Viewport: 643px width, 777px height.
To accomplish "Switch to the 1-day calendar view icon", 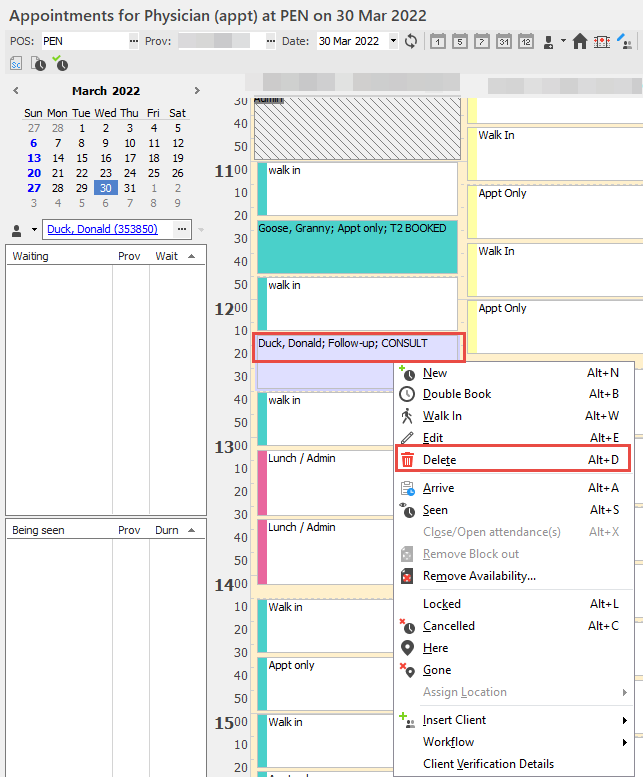I will (437, 41).
